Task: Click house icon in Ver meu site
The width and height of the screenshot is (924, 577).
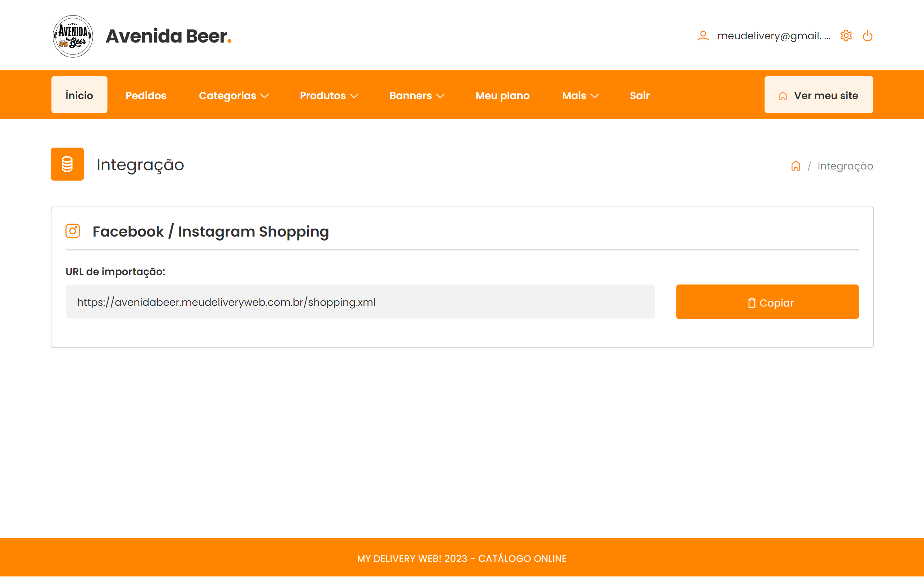Action: (x=783, y=96)
